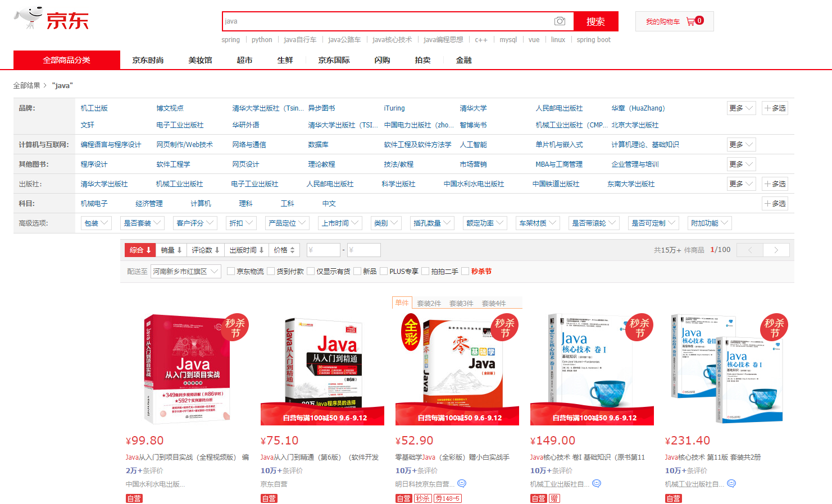Click the shopping cart icon
Image resolution: width=832 pixels, height=504 pixels.
click(690, 21)
